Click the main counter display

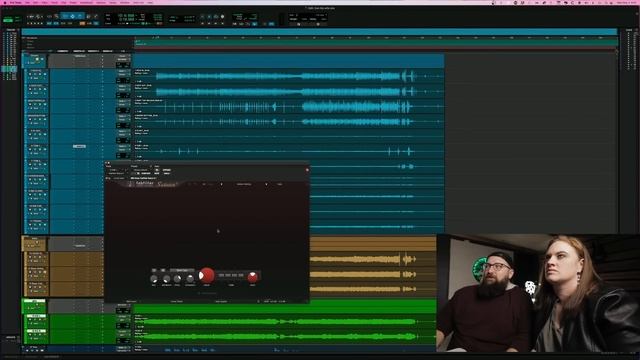(127, 16)
